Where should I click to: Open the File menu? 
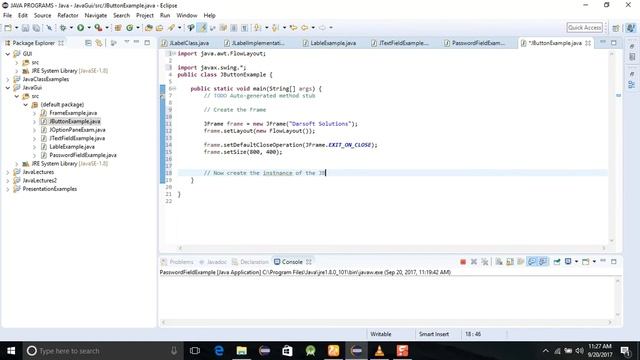click(7, 16)
